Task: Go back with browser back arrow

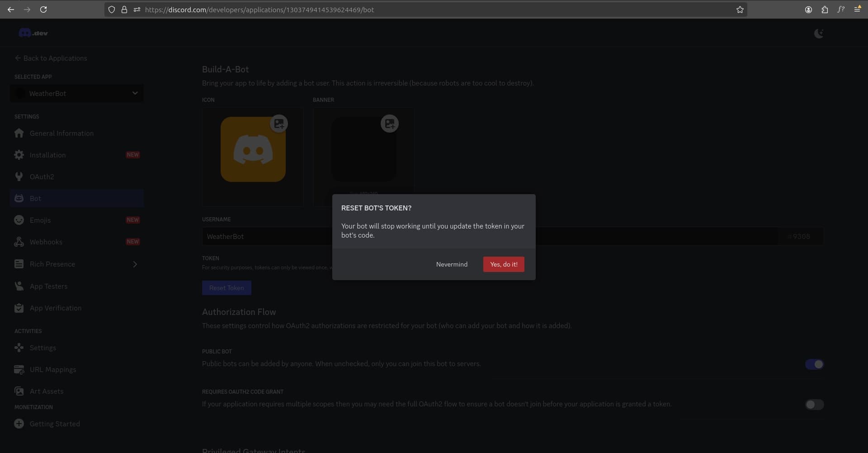Action: point(11,10)
